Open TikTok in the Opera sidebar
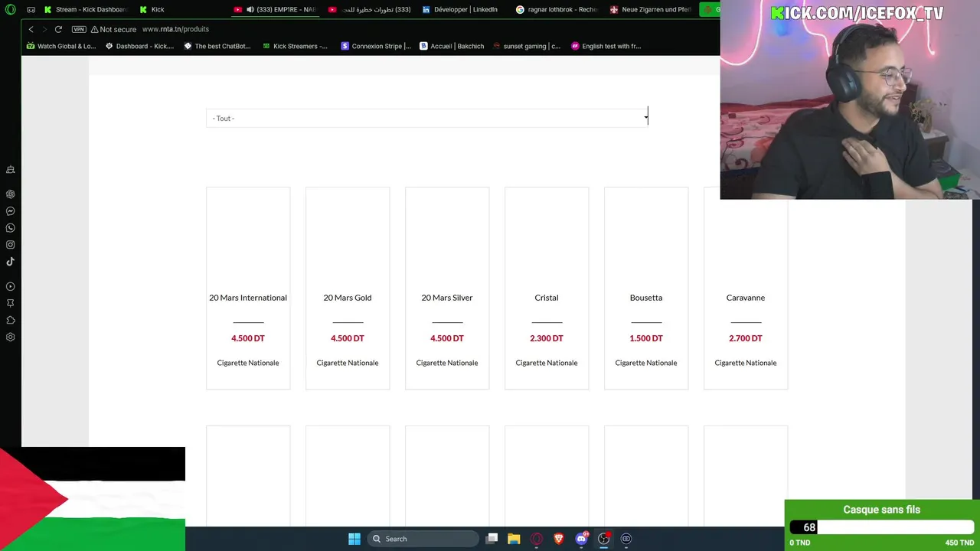980x551 pixels. tap(11, 262)
